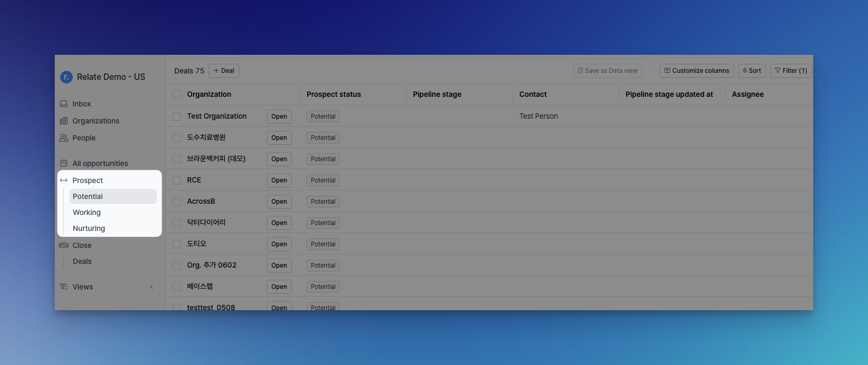Click the Relate Demo logo icon
Viewport: 868px width, 365px height.
click(x=66, y=77)
